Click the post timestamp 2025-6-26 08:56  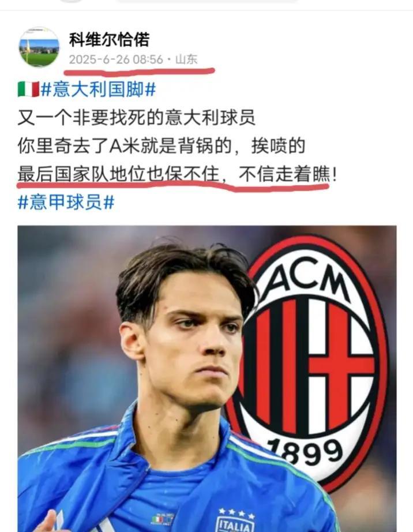click(116, 59)
